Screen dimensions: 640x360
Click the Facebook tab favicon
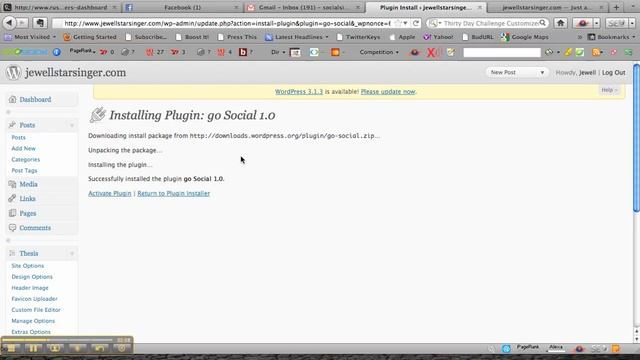[x=129, y=7]
